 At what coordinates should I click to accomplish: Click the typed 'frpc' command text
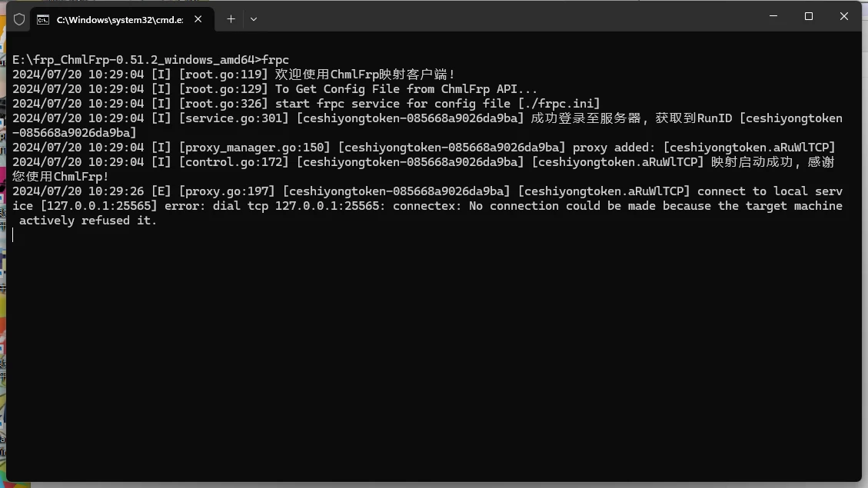click(275, 60)
